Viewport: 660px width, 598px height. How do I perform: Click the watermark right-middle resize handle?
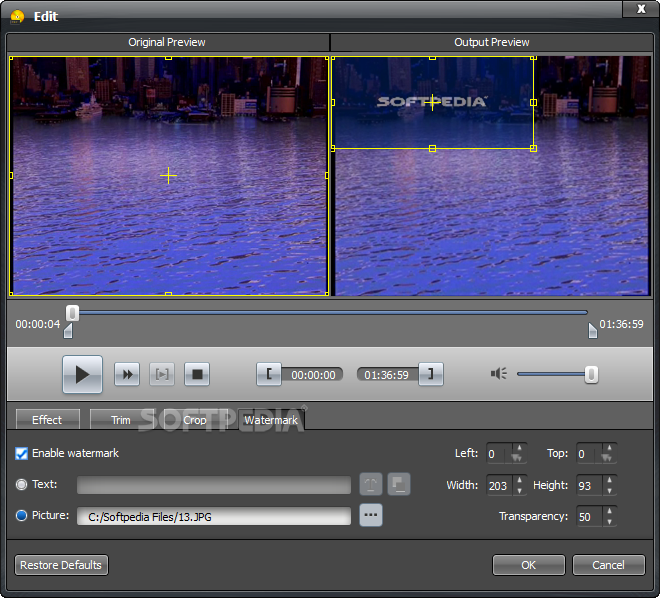click(533, 102)
